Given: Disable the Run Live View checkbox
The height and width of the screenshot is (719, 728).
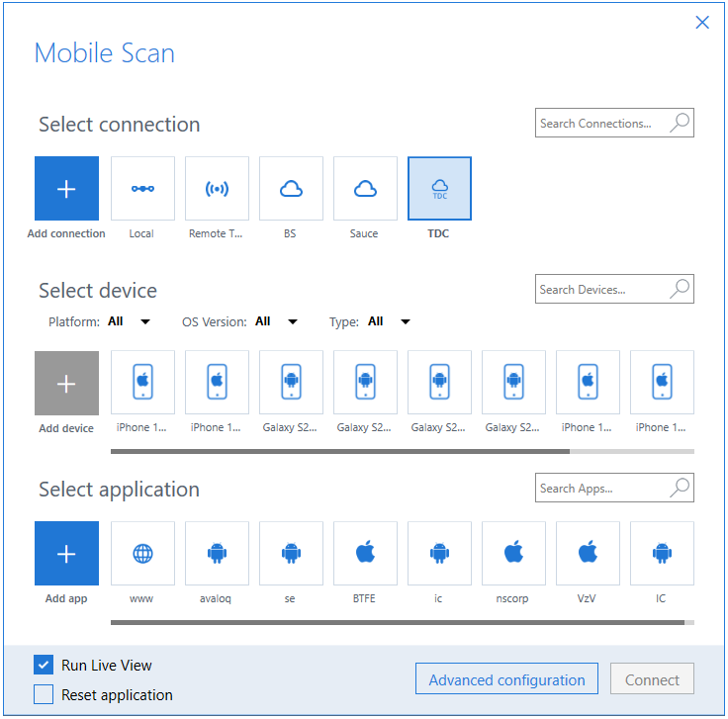Looking at the screenshot, I should point(44,666).
